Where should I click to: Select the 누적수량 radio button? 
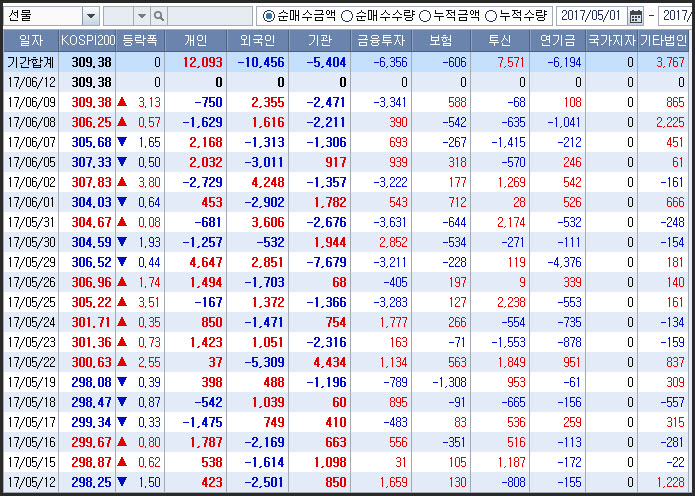coord(491,16)
